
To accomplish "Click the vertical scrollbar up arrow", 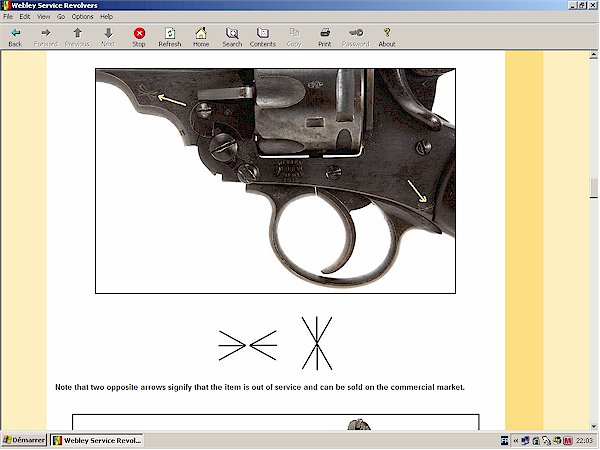I will click(593, 55).
